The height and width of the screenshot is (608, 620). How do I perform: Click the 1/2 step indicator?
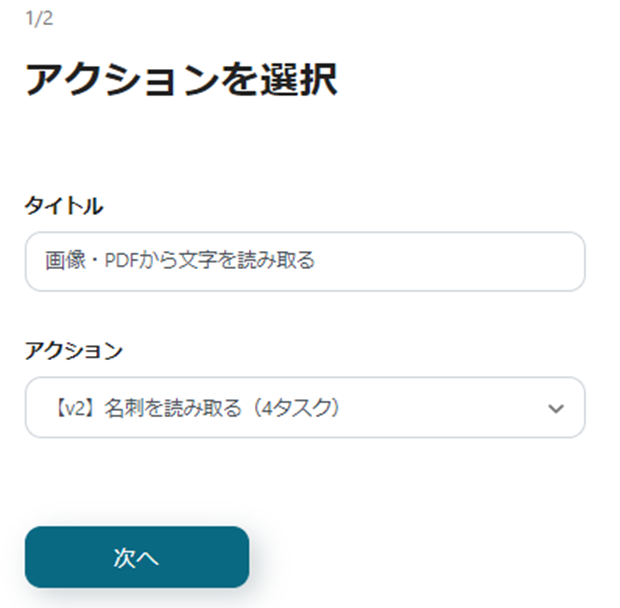click(x=39, y=20)
